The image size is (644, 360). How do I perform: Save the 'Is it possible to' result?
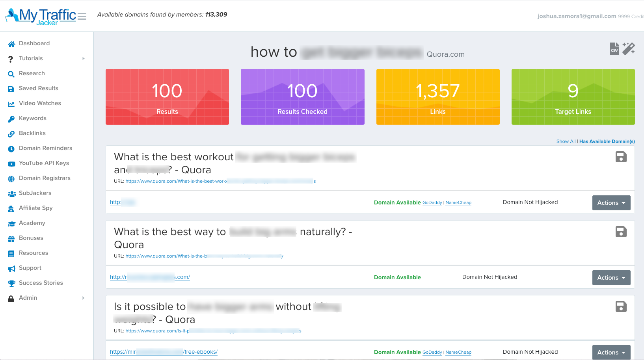(621, 307)
